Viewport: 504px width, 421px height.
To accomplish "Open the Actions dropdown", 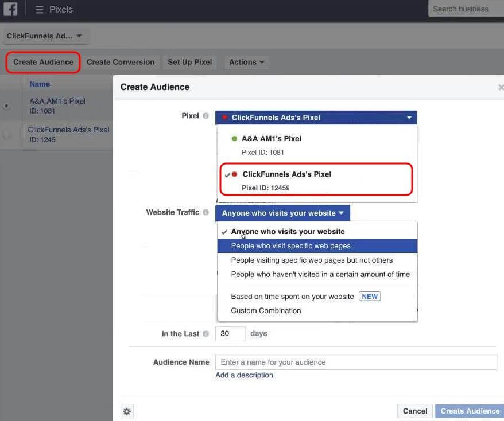I will pyautogui.click(x=246, y=62).
